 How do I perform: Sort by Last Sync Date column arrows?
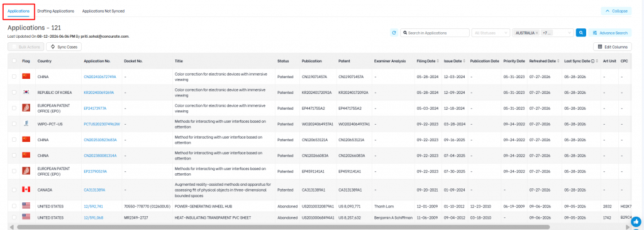597,61
